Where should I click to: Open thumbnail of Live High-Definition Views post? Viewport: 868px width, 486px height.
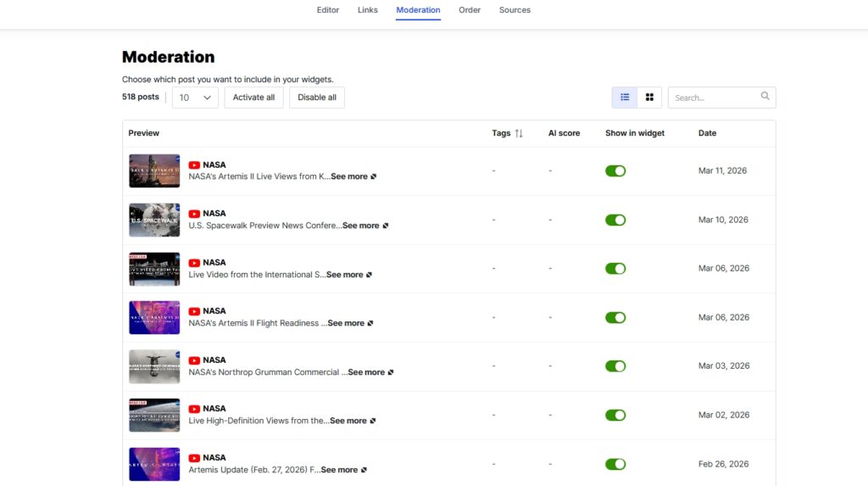click(x=154, y=415)
